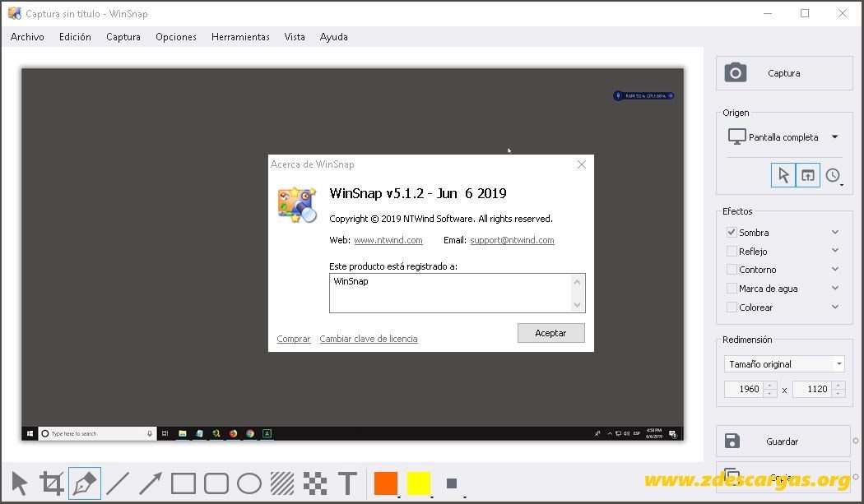Pick the orange outline color swatch
The width and height of the screenshot is (864, 504).
(x=385, y=483)
